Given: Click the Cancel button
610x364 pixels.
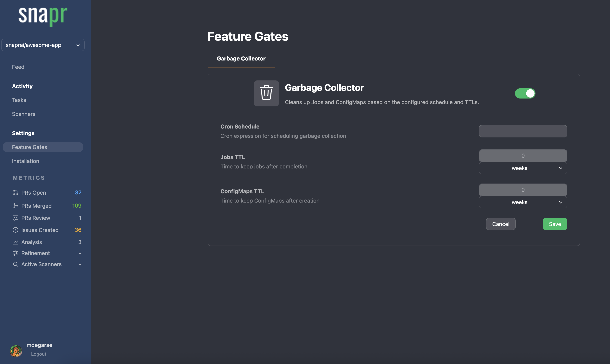Looking at the screenshot, I should [501, 224].
